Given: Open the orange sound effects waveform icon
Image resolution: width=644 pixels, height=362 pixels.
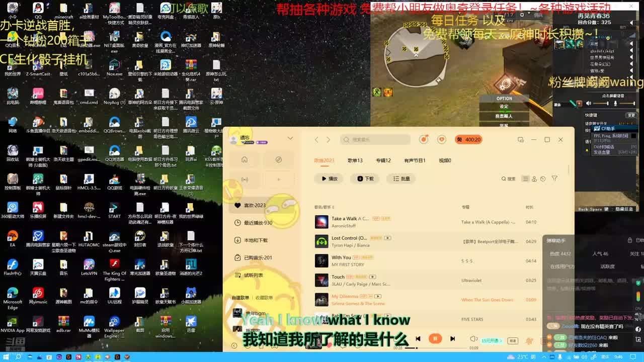Looking at the screenshot, I should coord(529,341).
